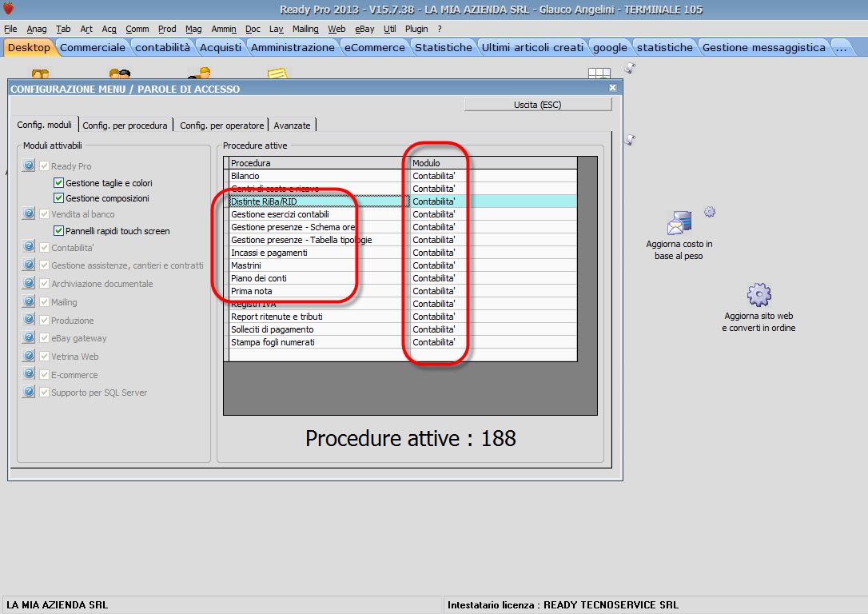Show more desktop tabs with ellipsis tab
The image size is (868, 614).
coord(842,48)
